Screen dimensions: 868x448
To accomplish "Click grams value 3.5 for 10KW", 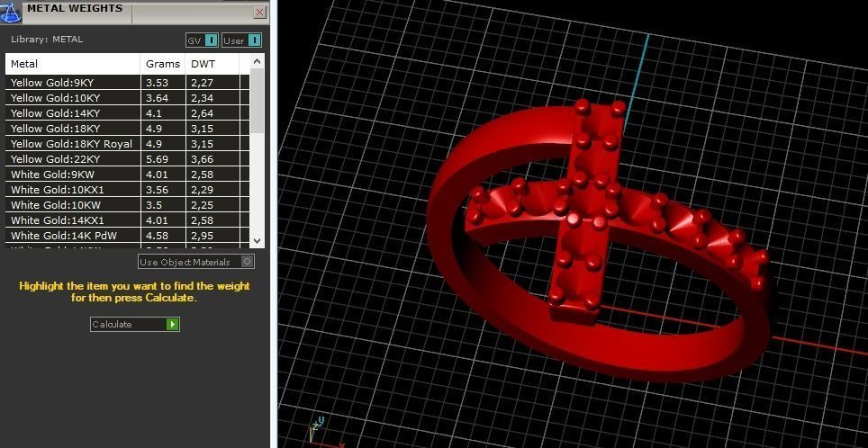I will pyautogui.click(x=154, y=205).
